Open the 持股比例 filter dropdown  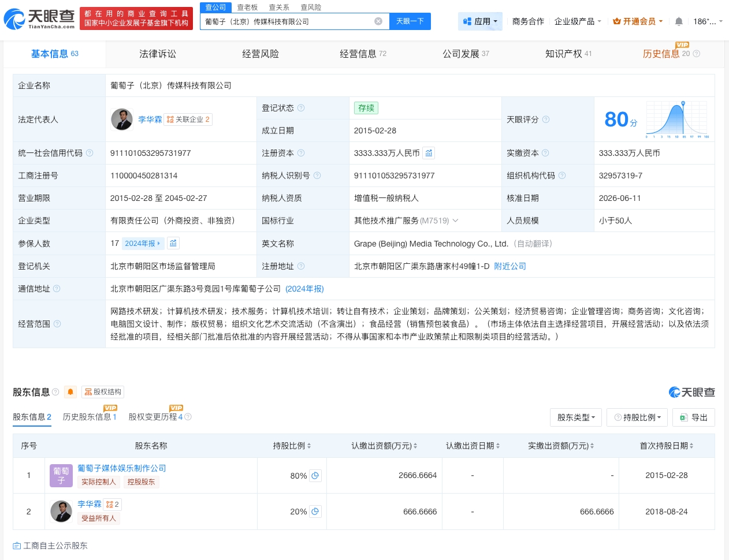tap(637, 417)
